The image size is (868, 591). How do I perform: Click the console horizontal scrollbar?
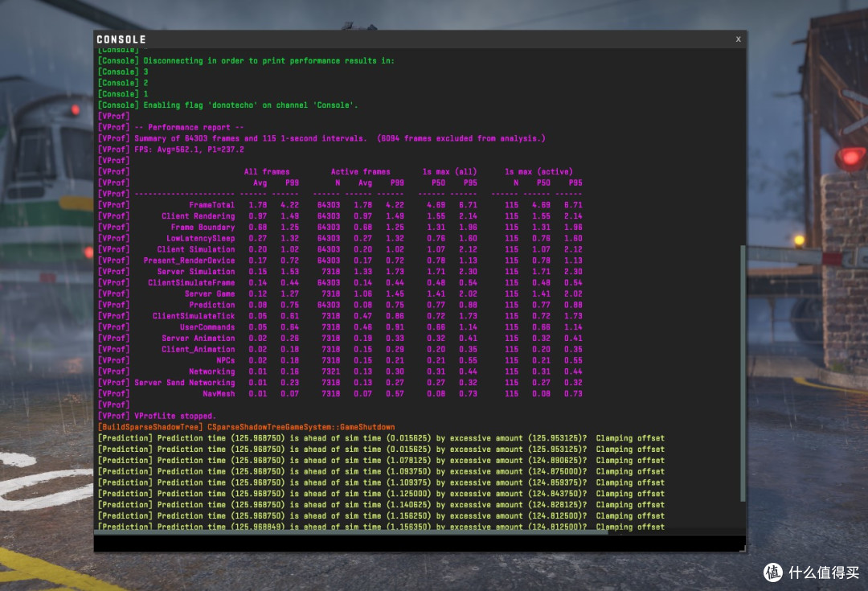click(351, 531)
